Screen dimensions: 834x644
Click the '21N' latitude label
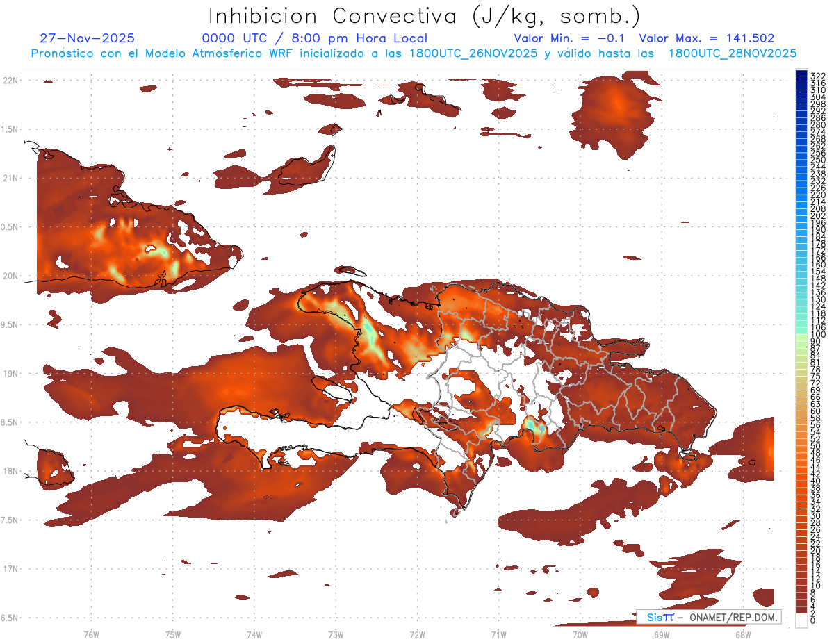tap(11, 178)
